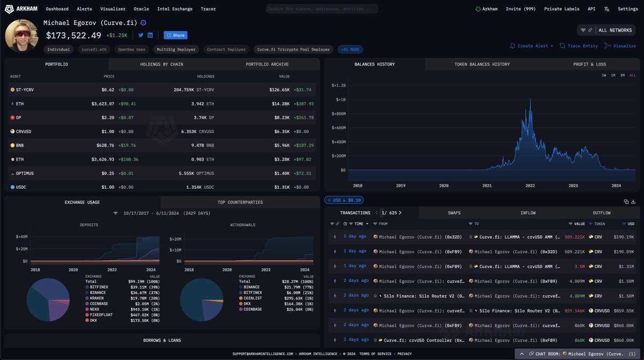This screenshot has width=644, height=360.
Task: Click the filter icon in the TOKEN column
Action: coord(591,224)
